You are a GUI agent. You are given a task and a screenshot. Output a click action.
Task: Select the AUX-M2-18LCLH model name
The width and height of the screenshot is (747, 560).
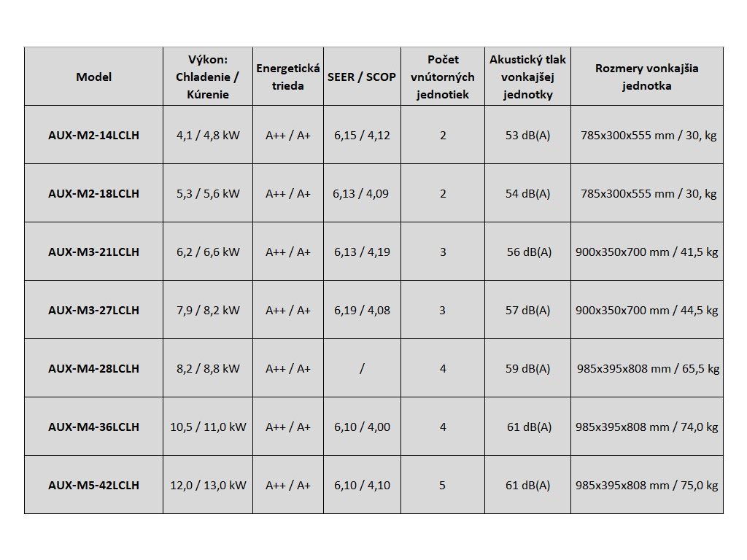coord(93,194)
